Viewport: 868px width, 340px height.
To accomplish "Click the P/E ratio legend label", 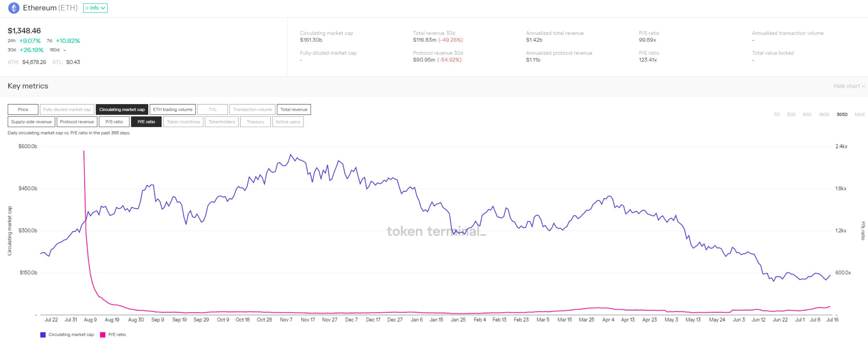I will point(117,335).
